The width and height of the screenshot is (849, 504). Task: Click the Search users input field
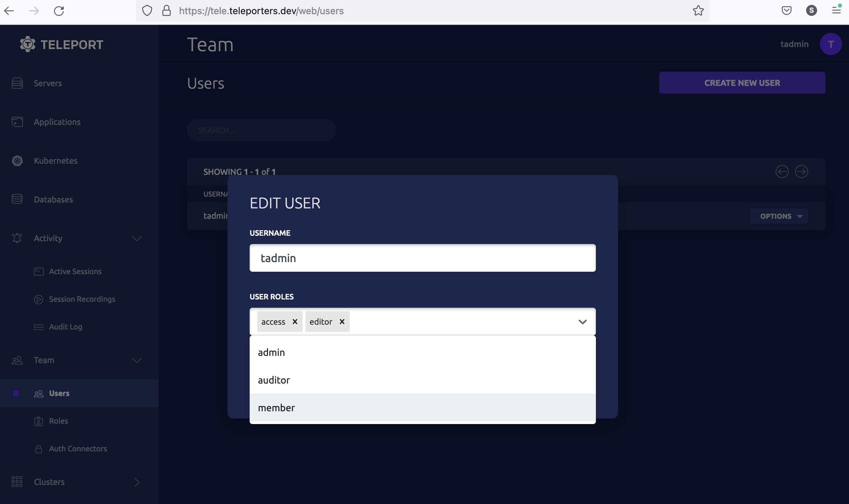coord(262,129)
